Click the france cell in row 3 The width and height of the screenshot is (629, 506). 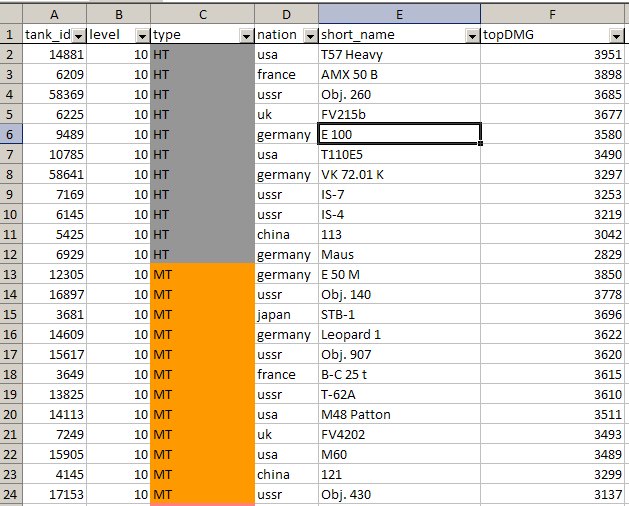(x=286, y=74)
